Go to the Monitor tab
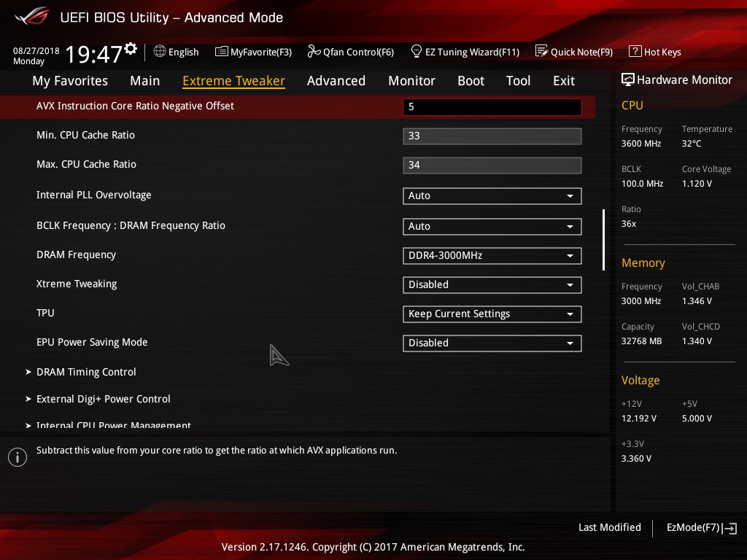This screenshot has height=560, width=747. point(411,81)
